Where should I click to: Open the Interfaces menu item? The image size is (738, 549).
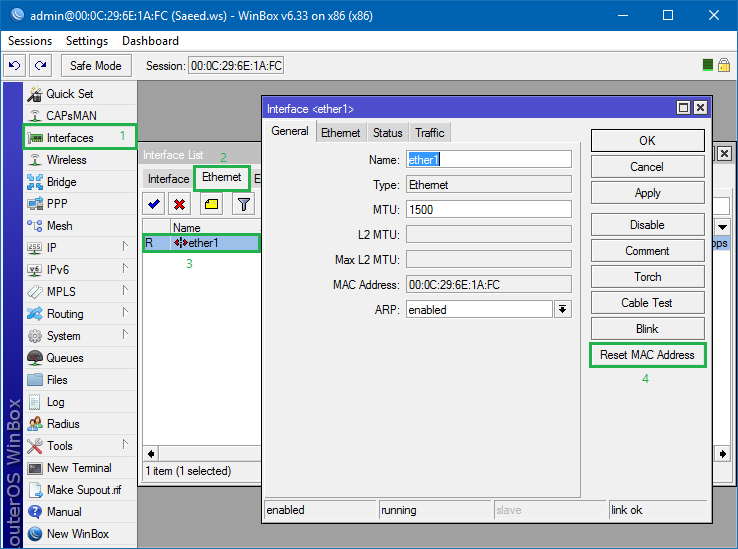tap(80, 137)
